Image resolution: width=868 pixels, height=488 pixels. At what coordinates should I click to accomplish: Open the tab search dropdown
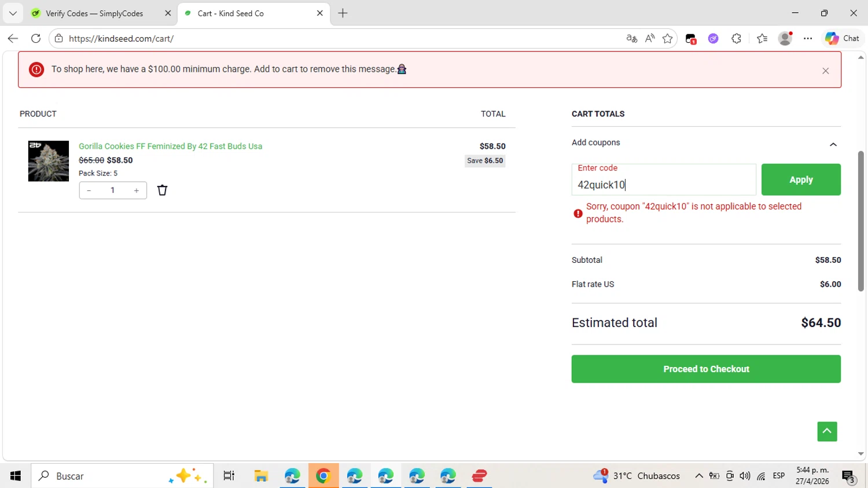point(13,13)
